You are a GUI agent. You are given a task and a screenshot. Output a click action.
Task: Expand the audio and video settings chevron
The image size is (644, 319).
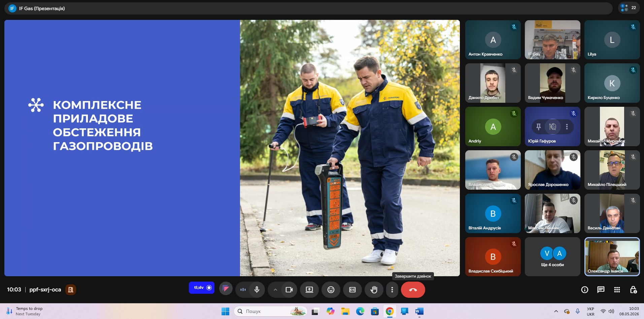coord(275,290)
